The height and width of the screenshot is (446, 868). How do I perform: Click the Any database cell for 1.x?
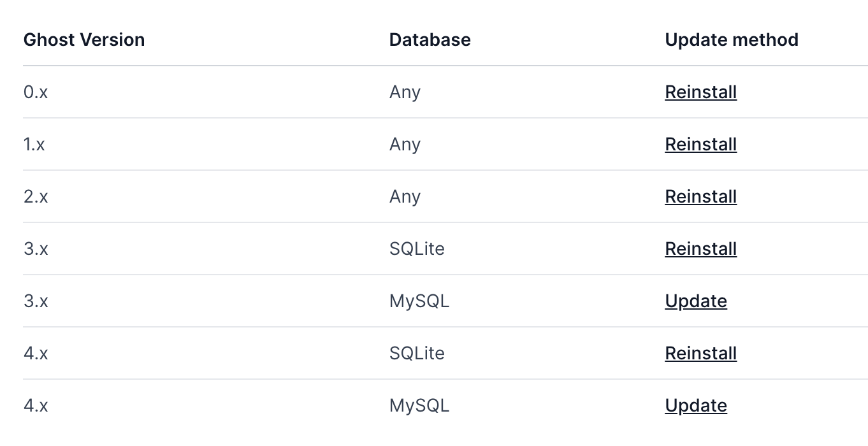click(x=405, y=145)
